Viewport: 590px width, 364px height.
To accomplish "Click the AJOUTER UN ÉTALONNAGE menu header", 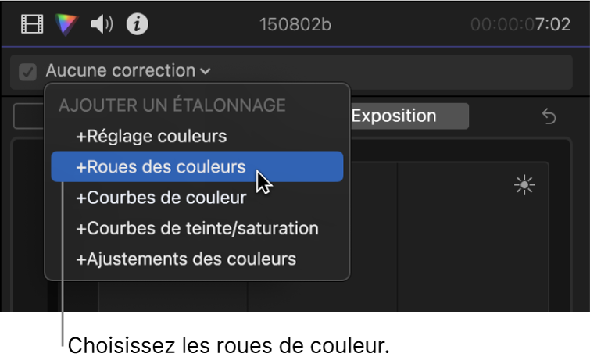I will tap(172, 105).
